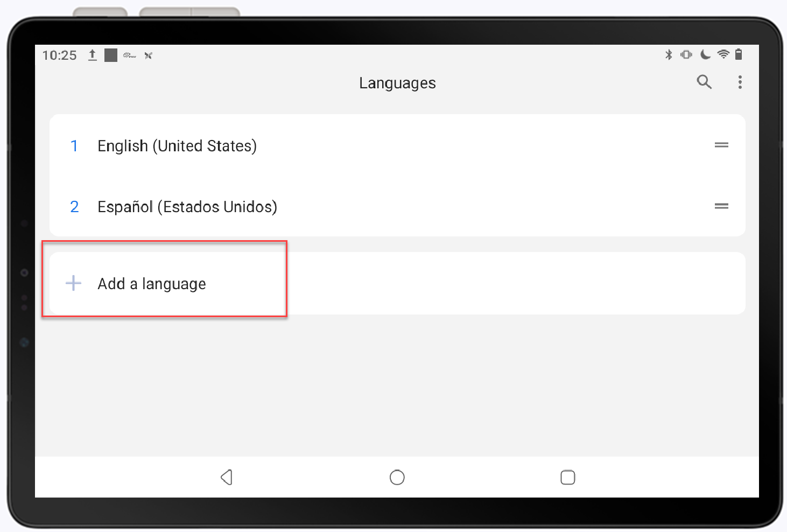Screen dimensions: 787x532
Task: Select the Add a language option
Action: (x=152, y=284)
